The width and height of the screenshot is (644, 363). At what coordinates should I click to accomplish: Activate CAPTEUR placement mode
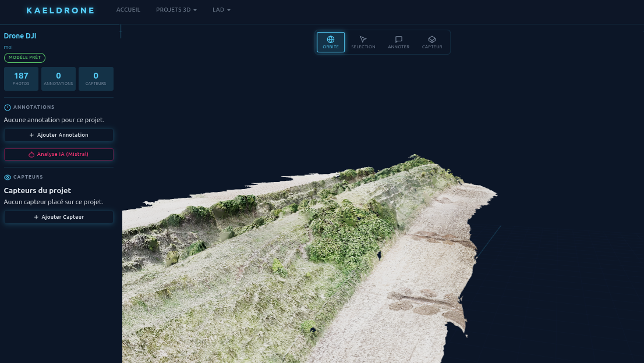tap(432, 42)
